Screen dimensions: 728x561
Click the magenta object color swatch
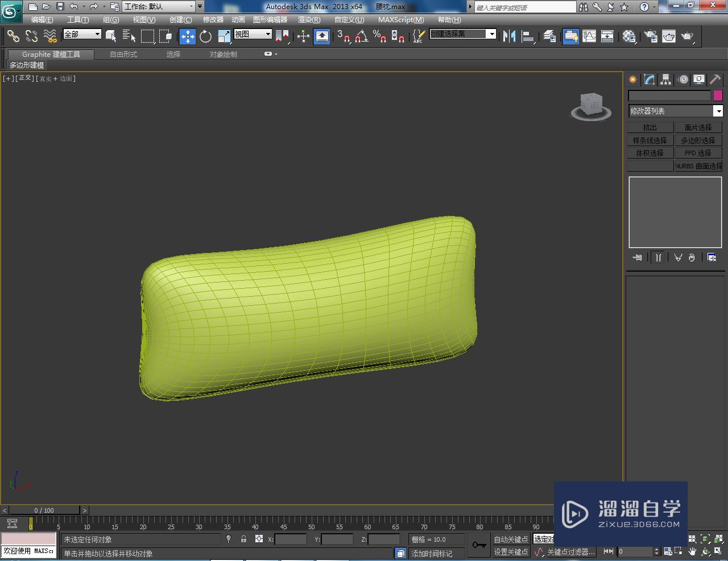click(718, 95)
